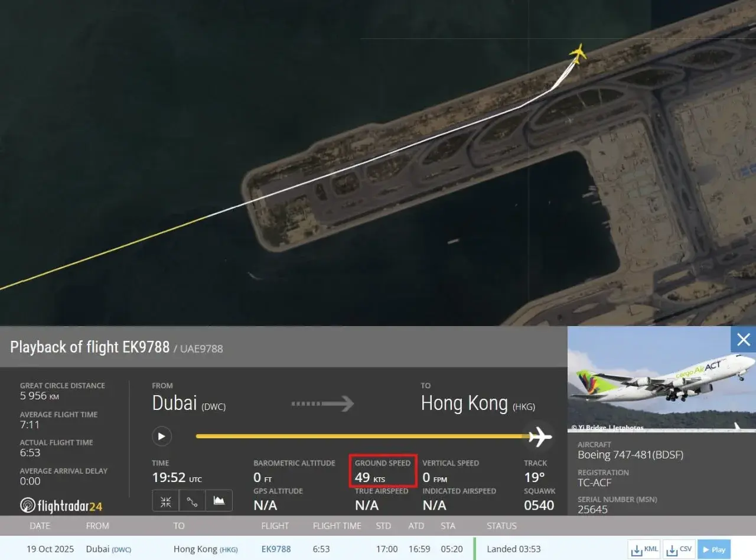The width and height of the screenshot is (756, 560).
Task: Download the flight CSV file
Action: point(679,549)
